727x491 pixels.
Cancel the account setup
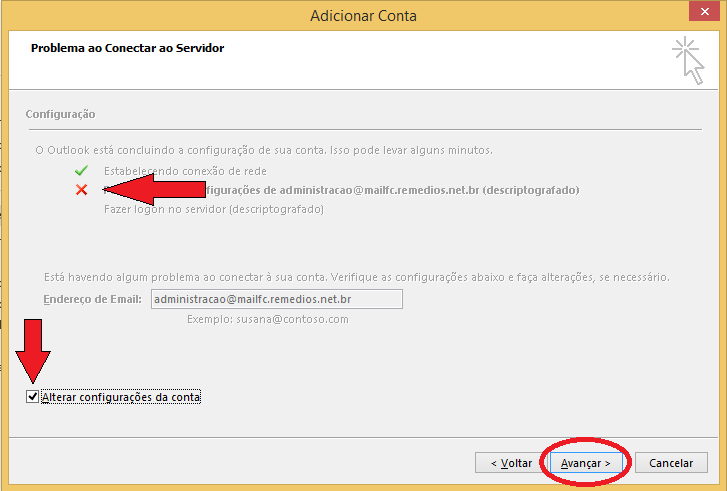[671, 463]
